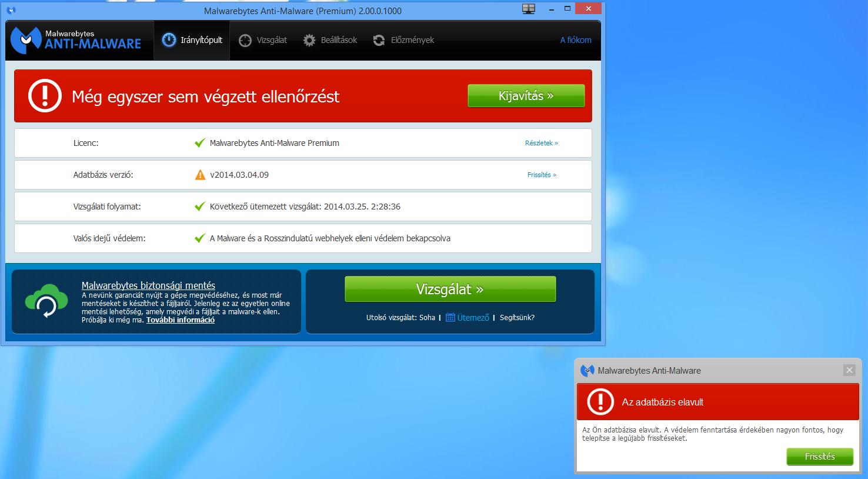Open the További információ link
This screenshot has width=868, height=479.
click(x=181, y=320)
